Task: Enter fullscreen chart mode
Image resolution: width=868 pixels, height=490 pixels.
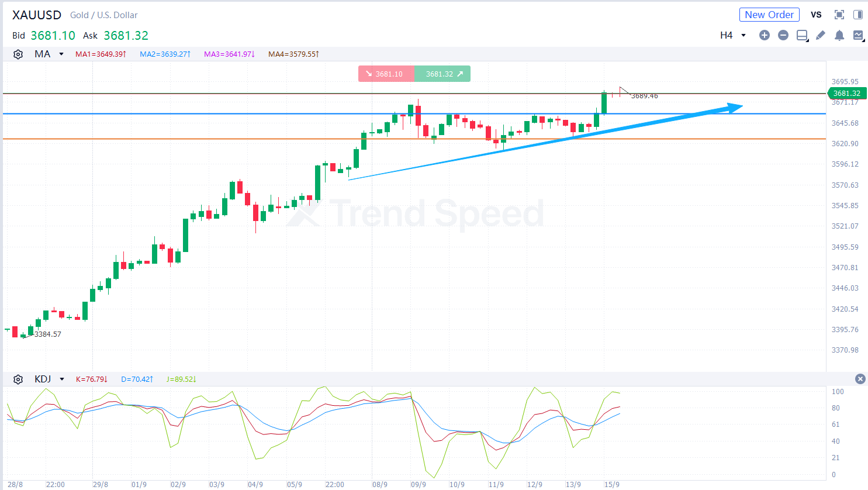Action: (x=839, y=15)
